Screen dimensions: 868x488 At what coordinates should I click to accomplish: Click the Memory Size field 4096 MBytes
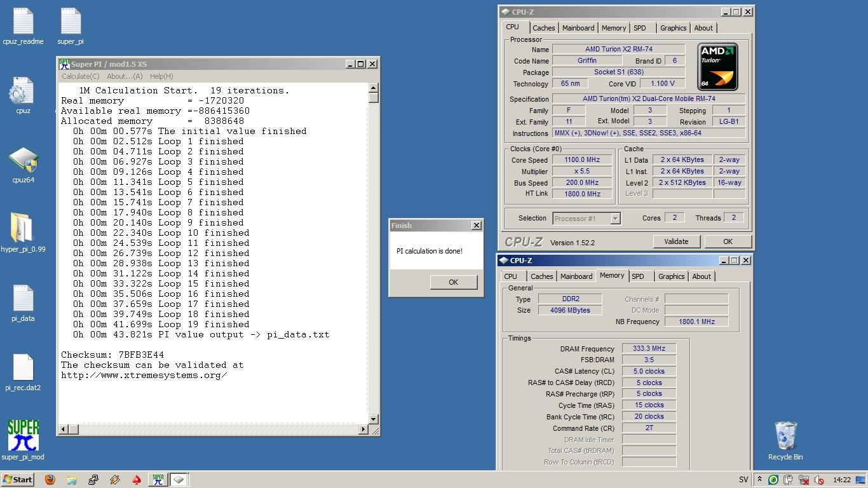(570, 310)
